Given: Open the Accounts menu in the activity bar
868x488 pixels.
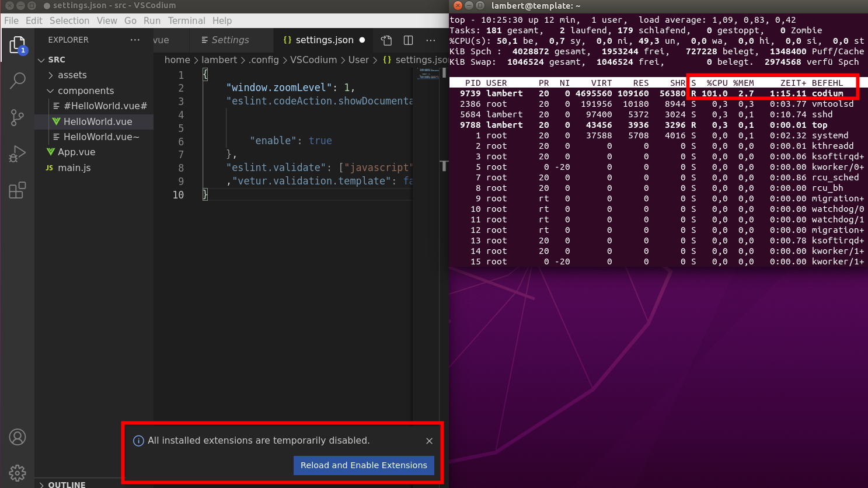Looking at the screenshot, I should point(18,437).
